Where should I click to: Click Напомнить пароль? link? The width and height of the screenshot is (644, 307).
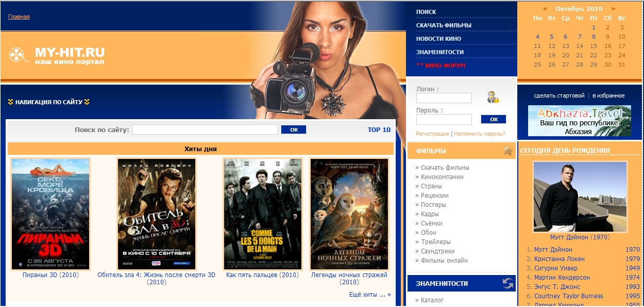click(x=479, y=134)
